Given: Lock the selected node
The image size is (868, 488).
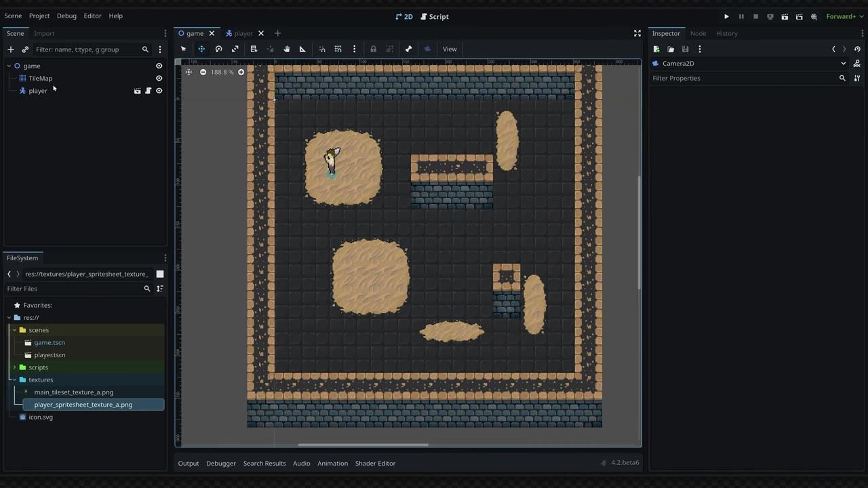Looking at the screenshot, I should pos(373,49).
